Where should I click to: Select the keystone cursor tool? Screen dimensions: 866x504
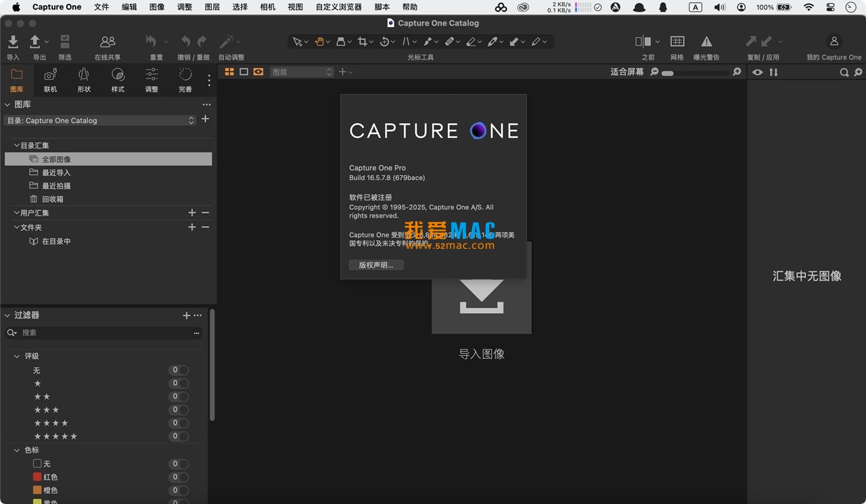click(x=406, y=42)
